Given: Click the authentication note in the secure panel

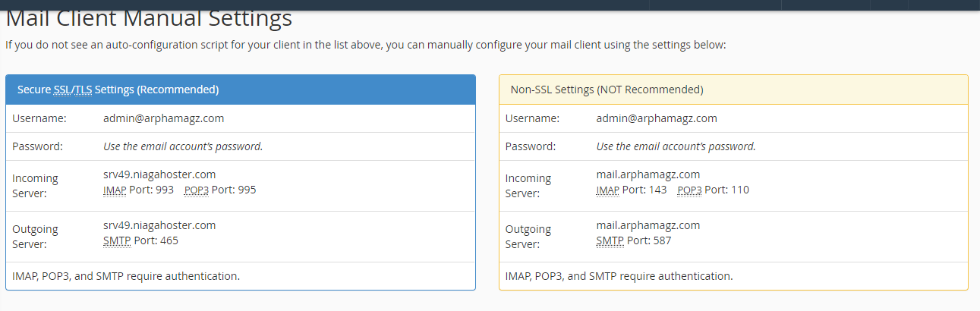Looking at the screenshot, I should 126,276.
